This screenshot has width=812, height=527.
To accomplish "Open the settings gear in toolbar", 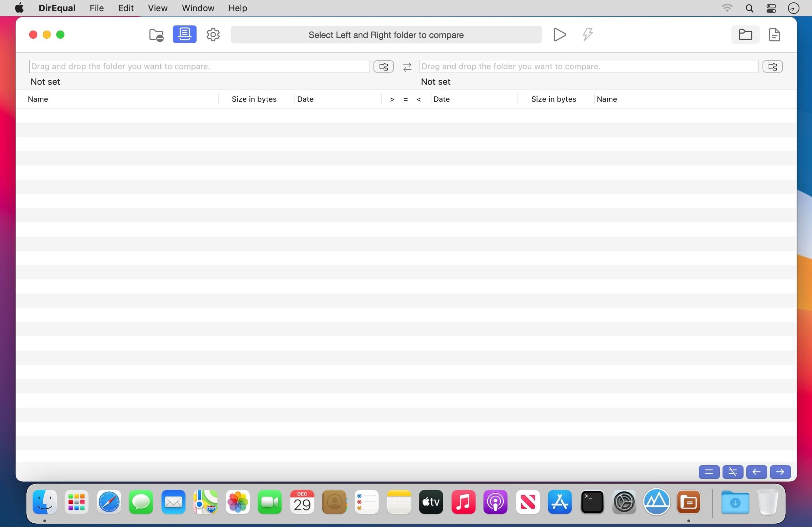I will pos(213,35).
